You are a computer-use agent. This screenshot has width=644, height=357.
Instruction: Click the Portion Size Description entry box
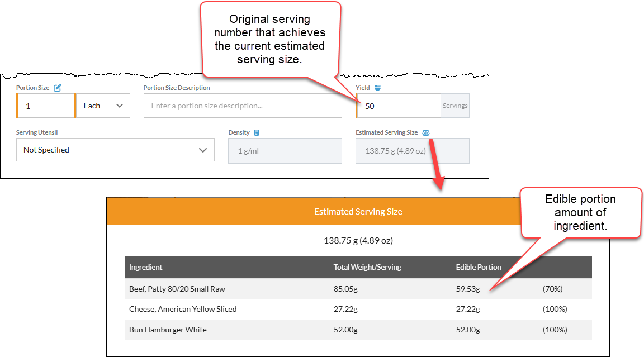coord(243,106)
